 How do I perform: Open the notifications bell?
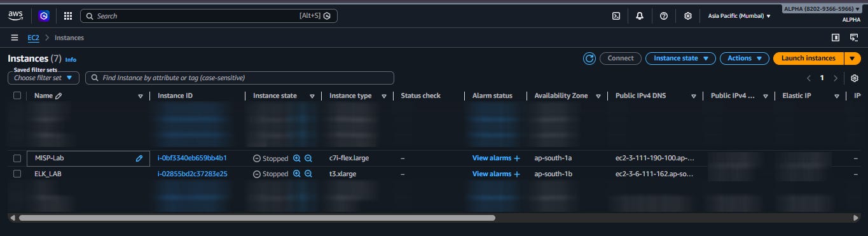[640, 16]
